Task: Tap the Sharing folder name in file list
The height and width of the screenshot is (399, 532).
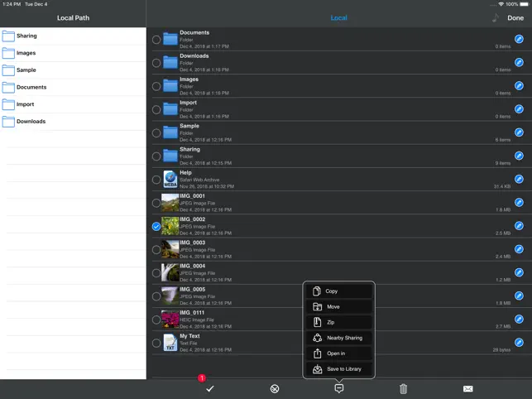Action: (189, 149)
